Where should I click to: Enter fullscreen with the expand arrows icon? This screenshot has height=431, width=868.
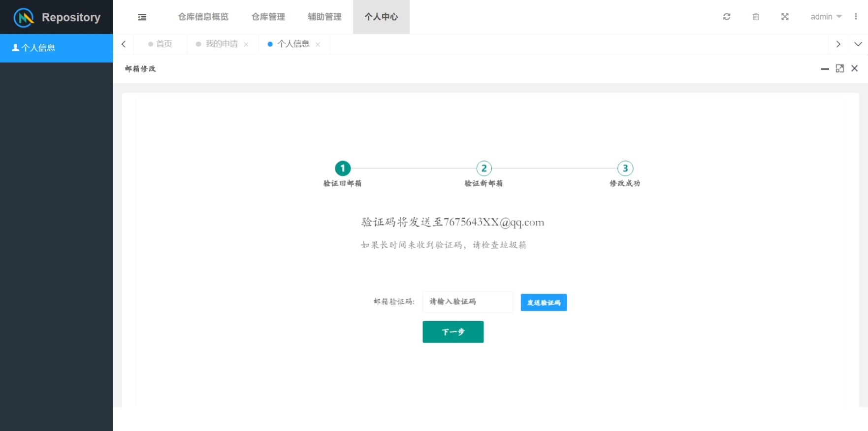pyautogui.click(x=785, y=17)
